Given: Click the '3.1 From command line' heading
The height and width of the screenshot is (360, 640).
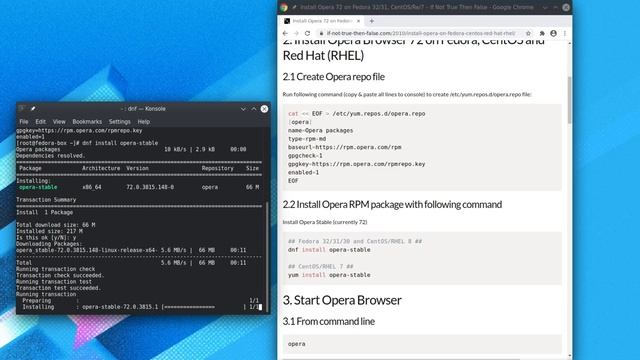Looking at the screenshot, I should 329,322.
